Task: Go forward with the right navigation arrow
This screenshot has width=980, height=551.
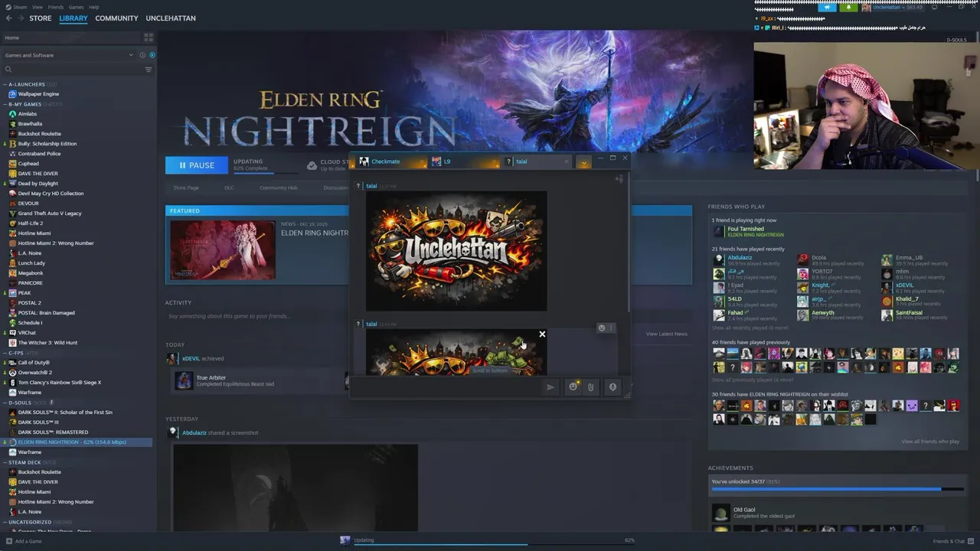Action: 21,18
